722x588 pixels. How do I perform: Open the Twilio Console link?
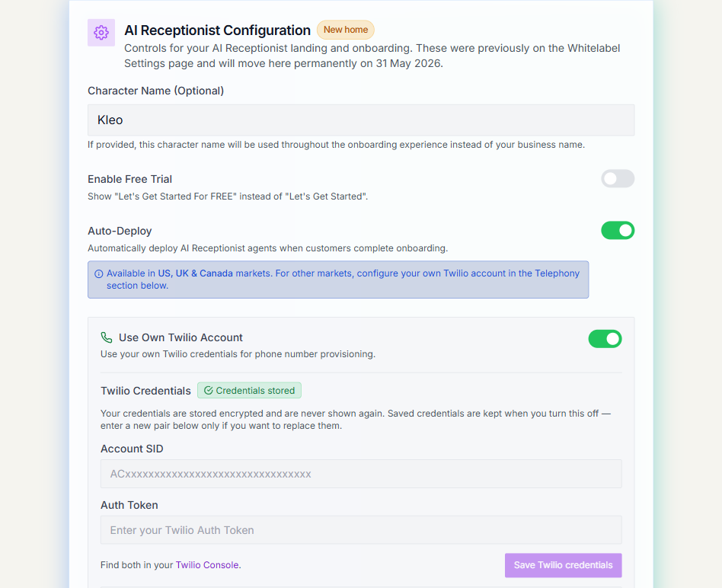pyautogui.click(x=207, y=565)
